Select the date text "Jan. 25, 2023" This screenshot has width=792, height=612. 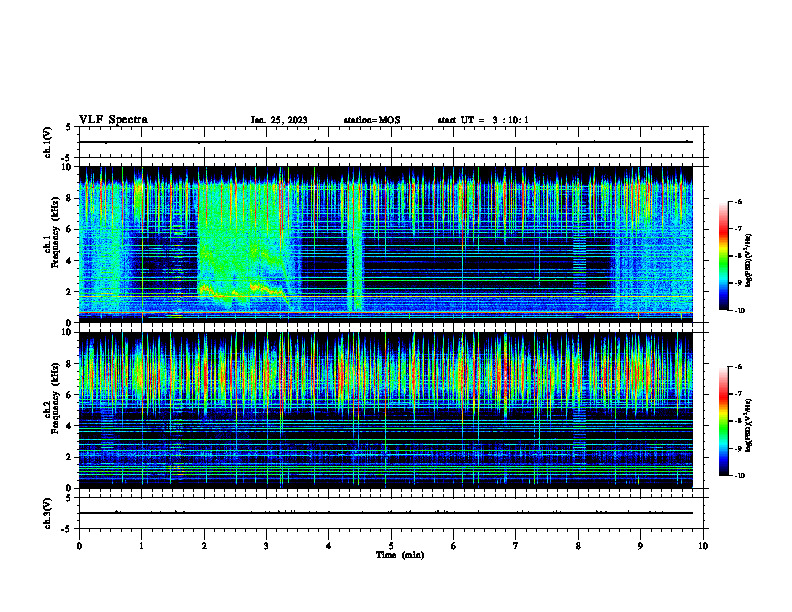[x=279, y=120]
